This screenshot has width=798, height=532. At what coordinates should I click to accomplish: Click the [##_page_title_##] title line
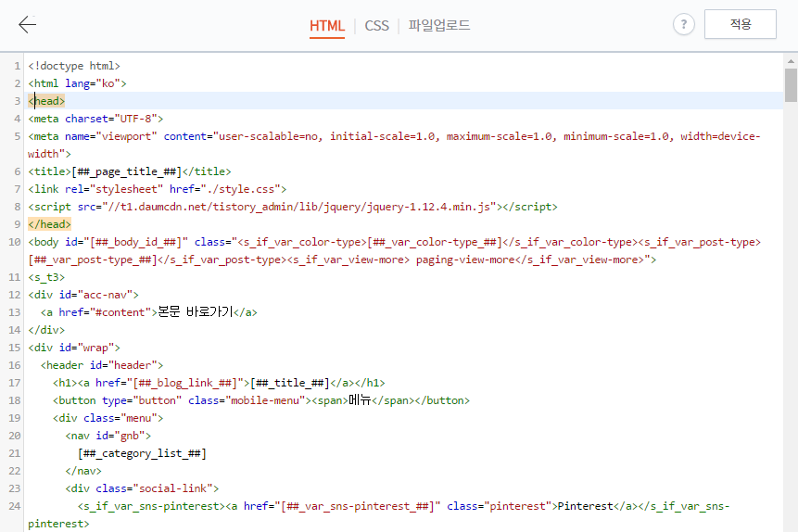[129, 171]
